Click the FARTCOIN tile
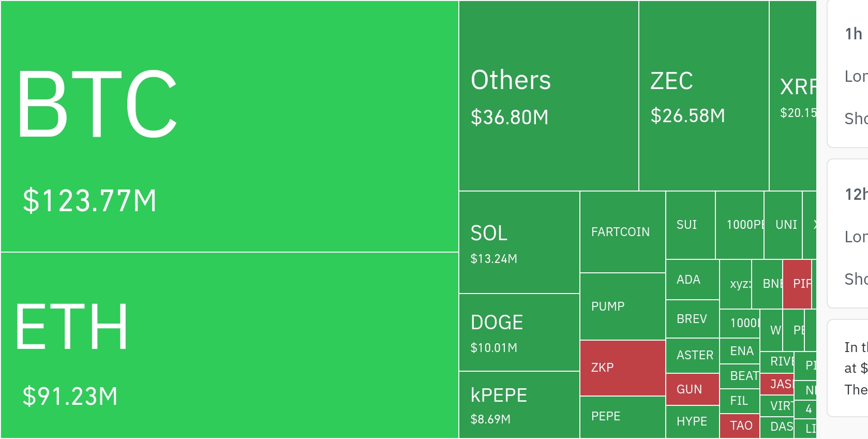Screen dimensions: 868x439 click(622, 232)
